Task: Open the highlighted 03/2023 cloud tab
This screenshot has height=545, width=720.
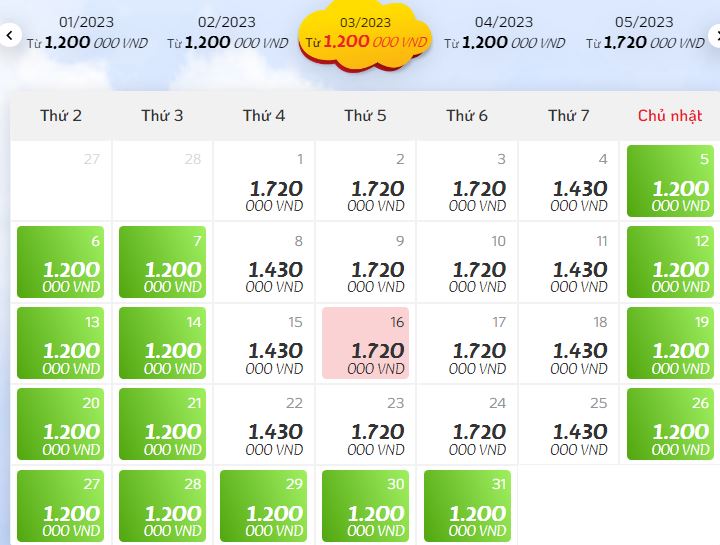Action: point(366,34)
